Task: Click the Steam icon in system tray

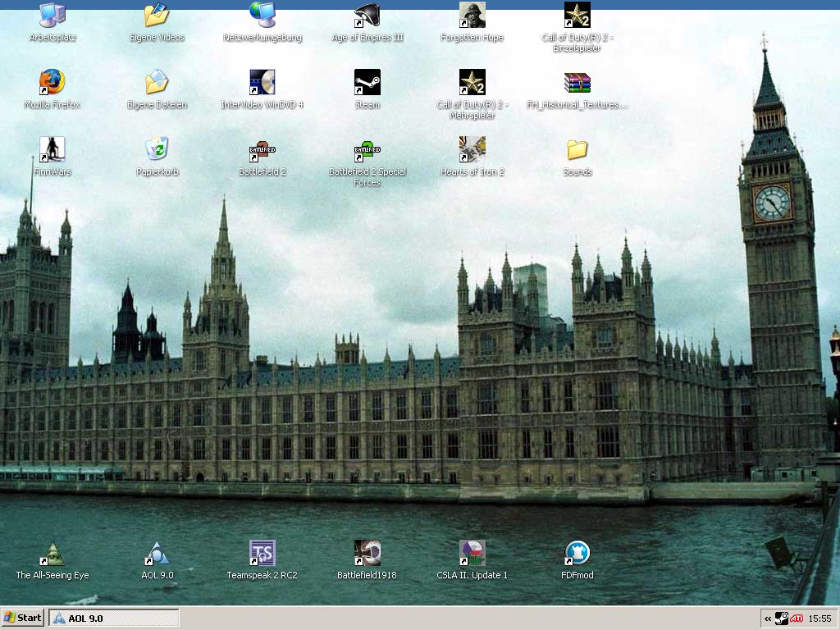Action: [782, 619]
